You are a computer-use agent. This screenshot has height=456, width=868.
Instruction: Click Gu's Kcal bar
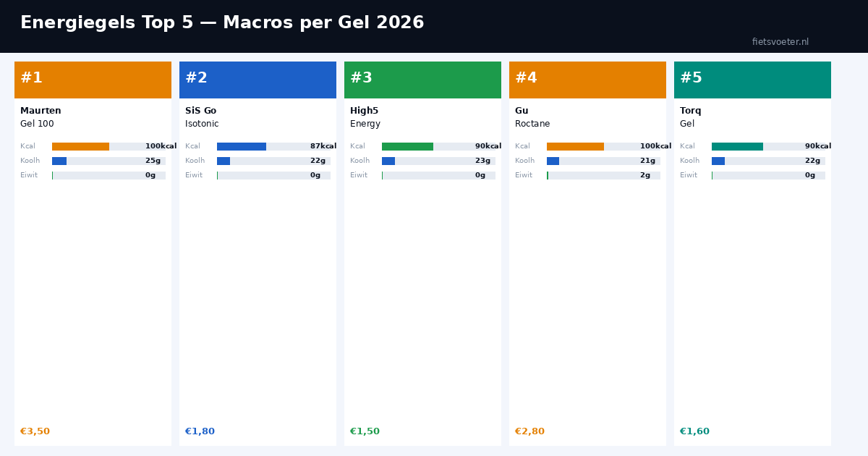[603, 146]
